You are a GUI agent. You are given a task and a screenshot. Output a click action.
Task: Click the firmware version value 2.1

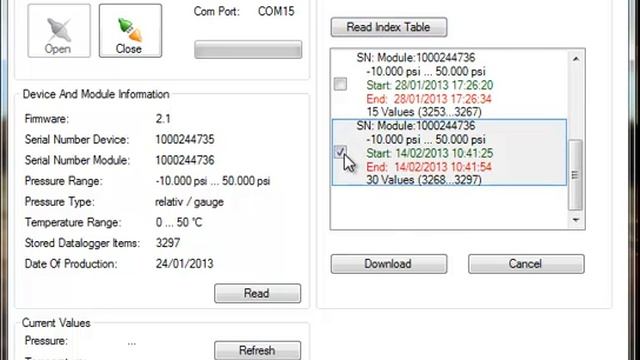click(x=163, y=119)
